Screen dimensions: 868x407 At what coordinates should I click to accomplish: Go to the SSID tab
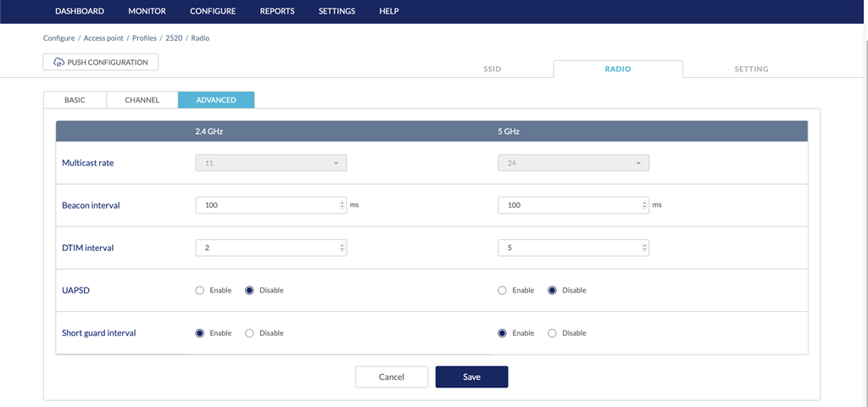(492, 70)
